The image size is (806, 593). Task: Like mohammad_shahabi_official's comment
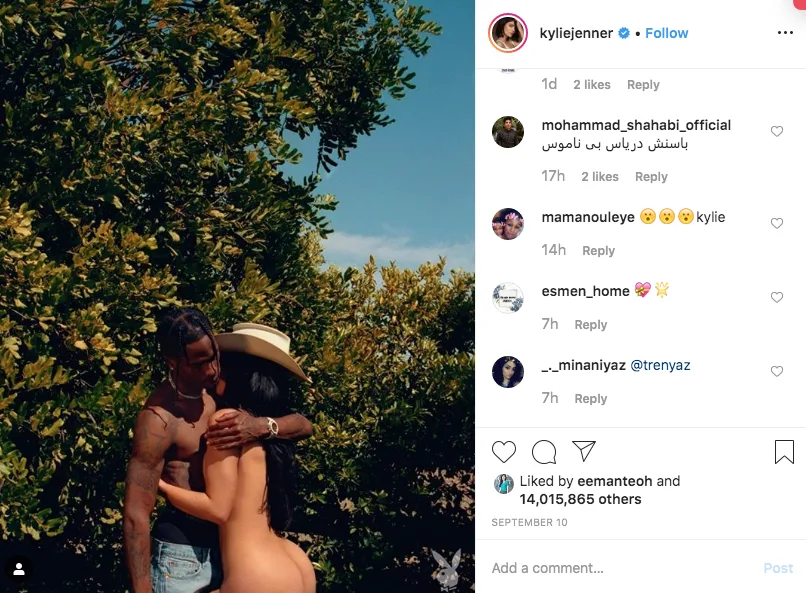point(777,132)
